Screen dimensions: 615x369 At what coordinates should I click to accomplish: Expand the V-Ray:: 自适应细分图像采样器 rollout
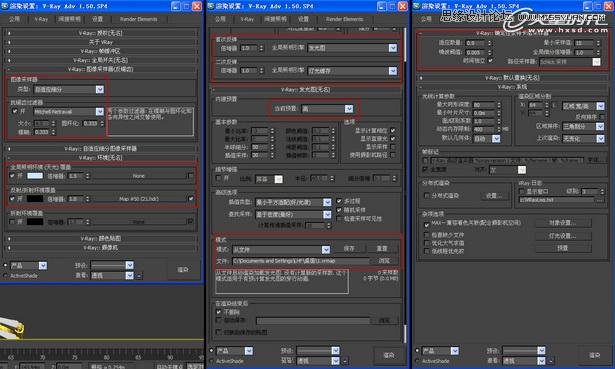100,149
